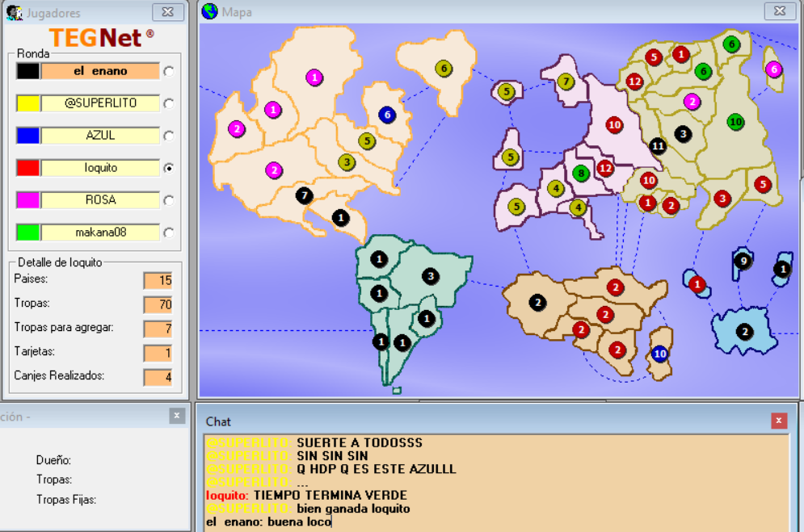Click the blue army token with 6 in North America
Viewport: 804px width, 532px height.
[x=387, y=115]
